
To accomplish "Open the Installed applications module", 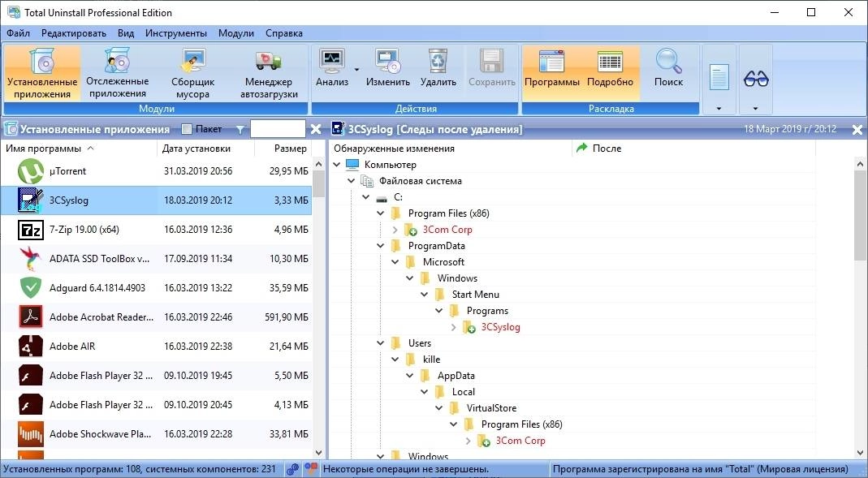I will [42, 72].
